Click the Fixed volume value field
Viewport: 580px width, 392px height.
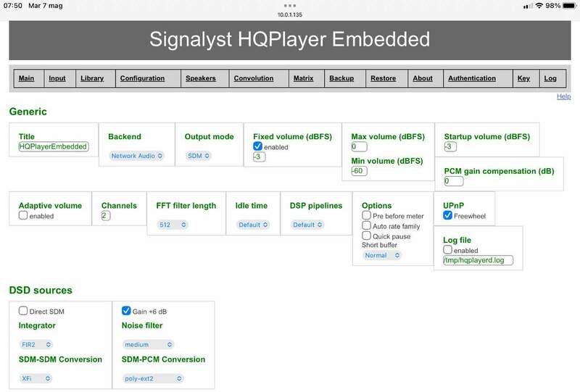click(x=260, y=157)
